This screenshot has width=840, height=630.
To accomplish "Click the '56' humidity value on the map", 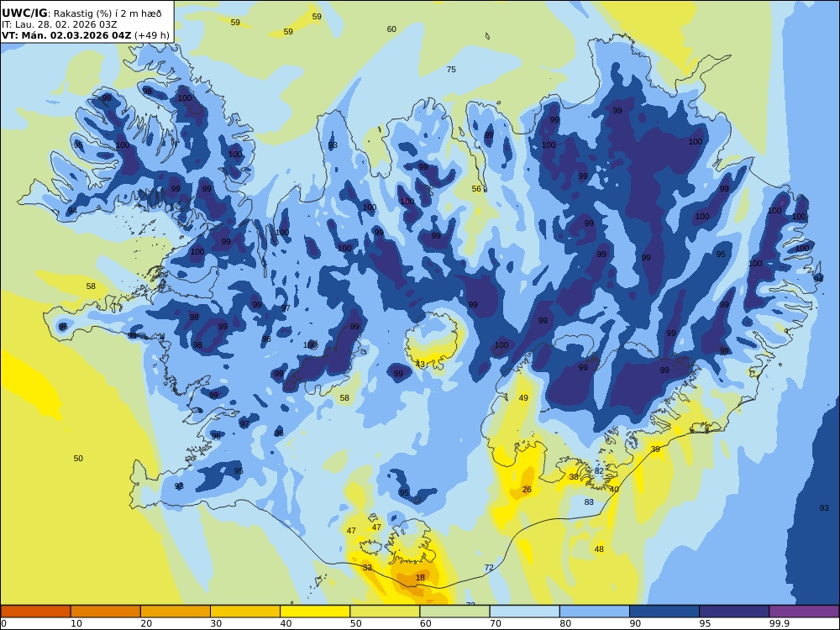I will [x=476, y=188].
